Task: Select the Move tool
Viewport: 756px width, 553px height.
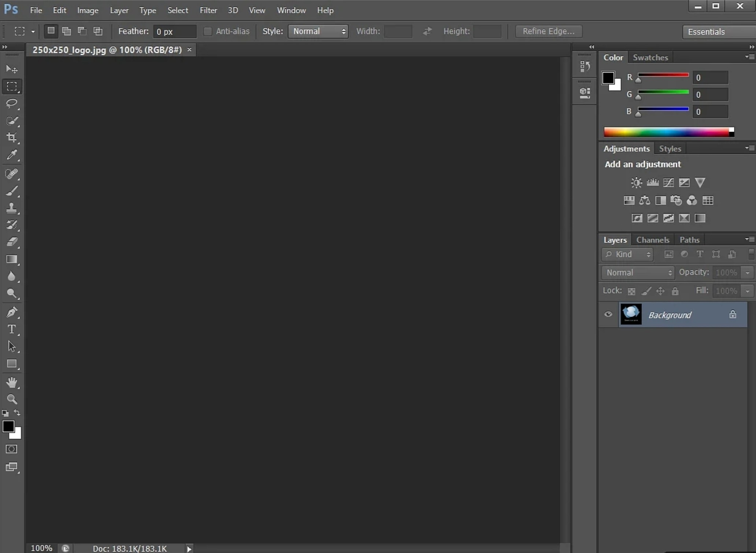Action: (12, 69)
